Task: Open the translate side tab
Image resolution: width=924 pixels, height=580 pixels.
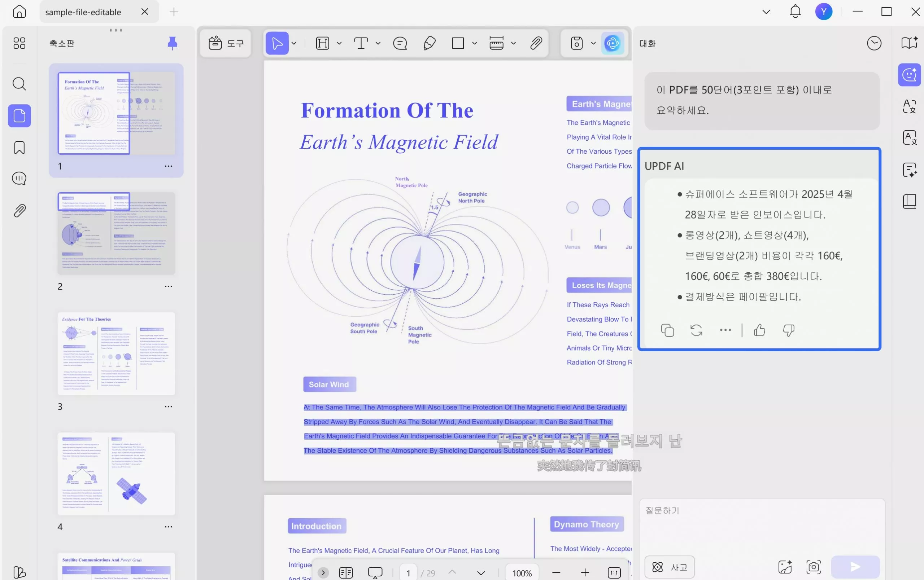Action: [x=909, y=106]
